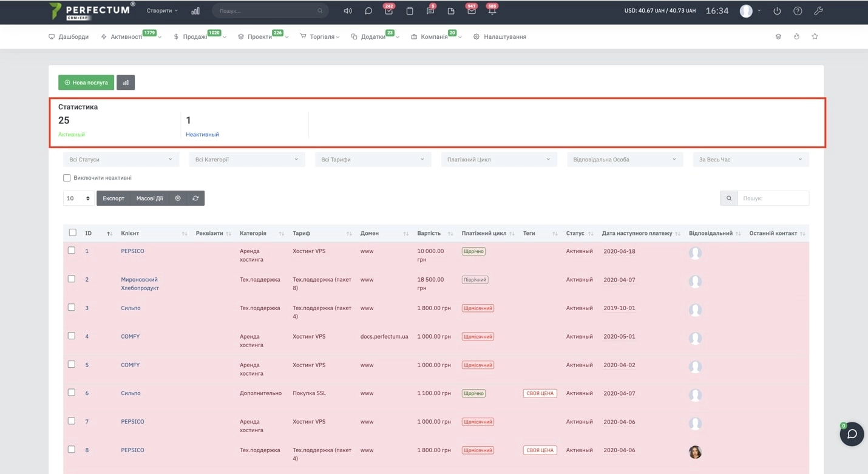Click the user avatar in the top bar

pos(746,11)
